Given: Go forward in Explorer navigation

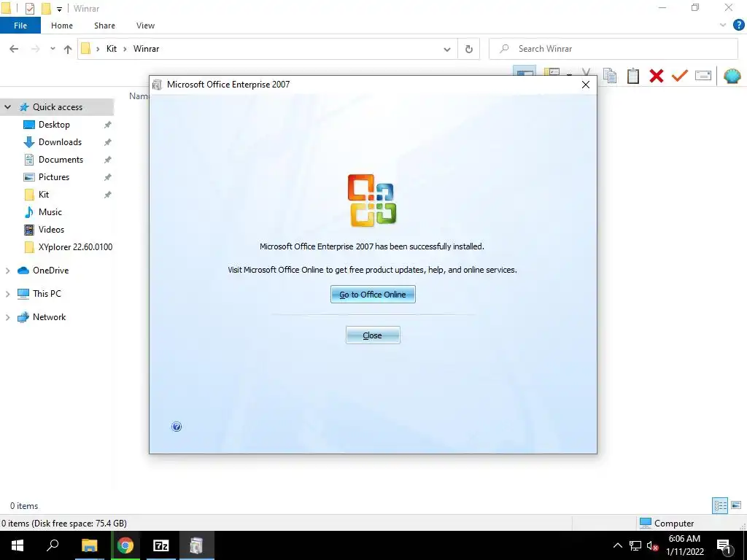Looking at the screenshot, I should [x=35, y=49].
